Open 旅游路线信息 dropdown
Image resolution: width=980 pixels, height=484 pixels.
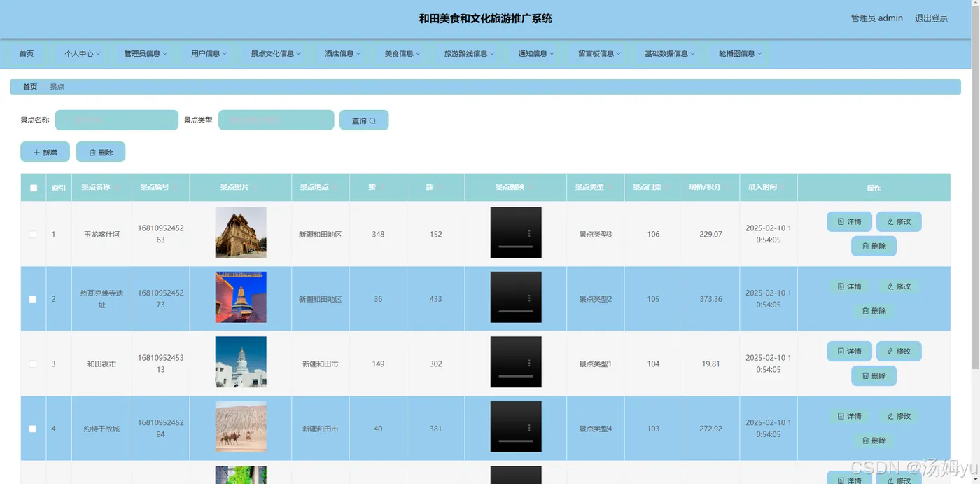click(469, 53)
